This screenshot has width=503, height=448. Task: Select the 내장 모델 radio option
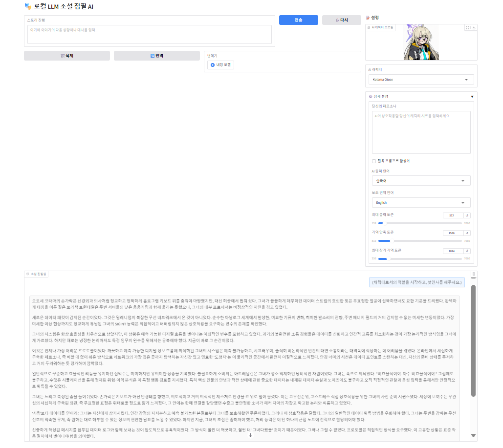pyautogui.click(x=212, y=65)
